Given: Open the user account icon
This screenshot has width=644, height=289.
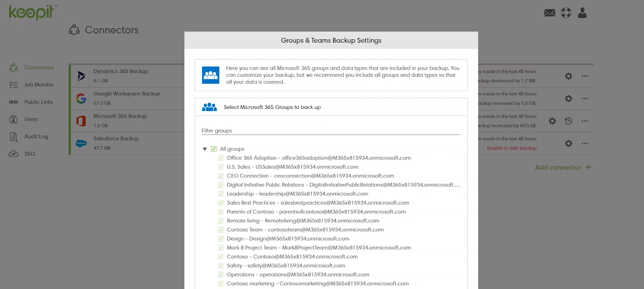Looking at the screenshot, I should [x=582, y=13].
